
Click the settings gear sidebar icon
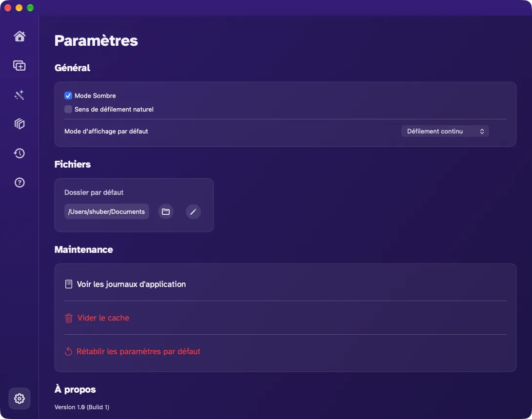click(20, 399)
